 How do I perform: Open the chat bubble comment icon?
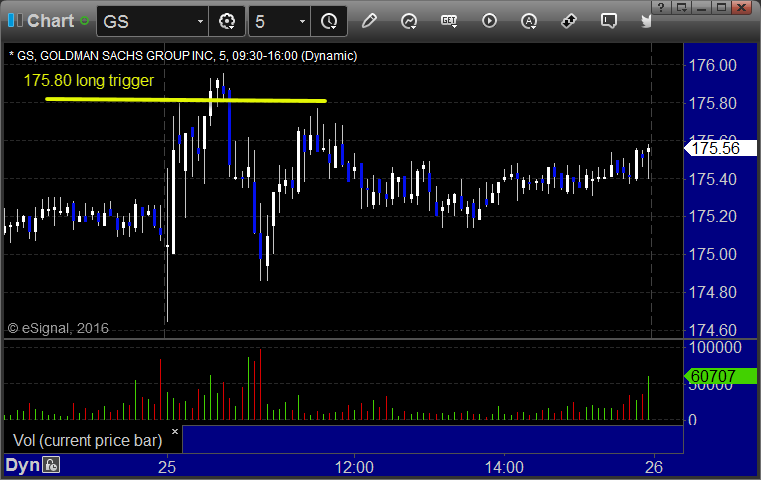[609, 21]
